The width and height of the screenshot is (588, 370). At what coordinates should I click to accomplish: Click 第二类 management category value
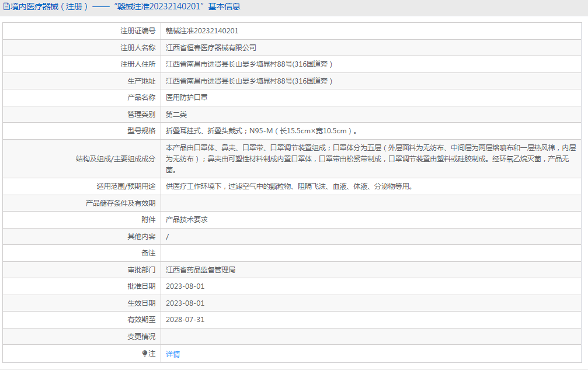pos(176,115)
